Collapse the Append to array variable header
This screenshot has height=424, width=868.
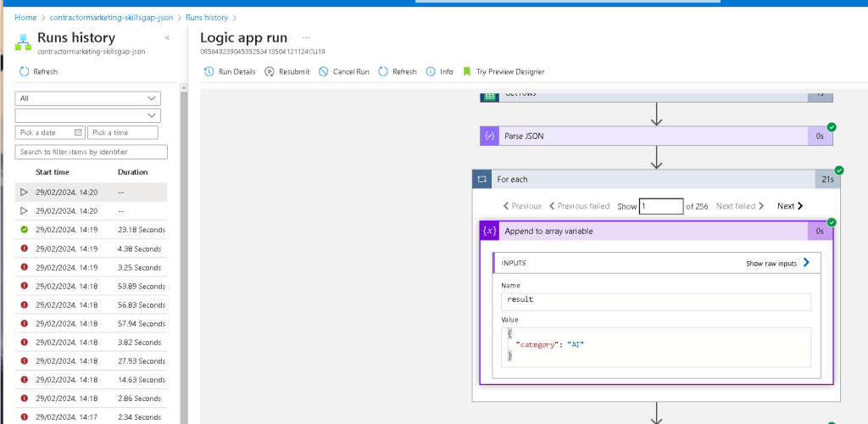coord(656,231)
